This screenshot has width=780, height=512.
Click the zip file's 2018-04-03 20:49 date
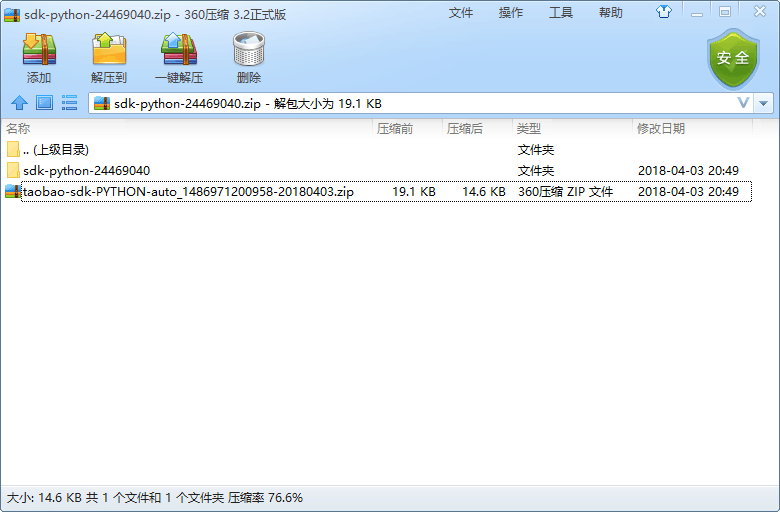pyautogui.click(x=688, y=192)
